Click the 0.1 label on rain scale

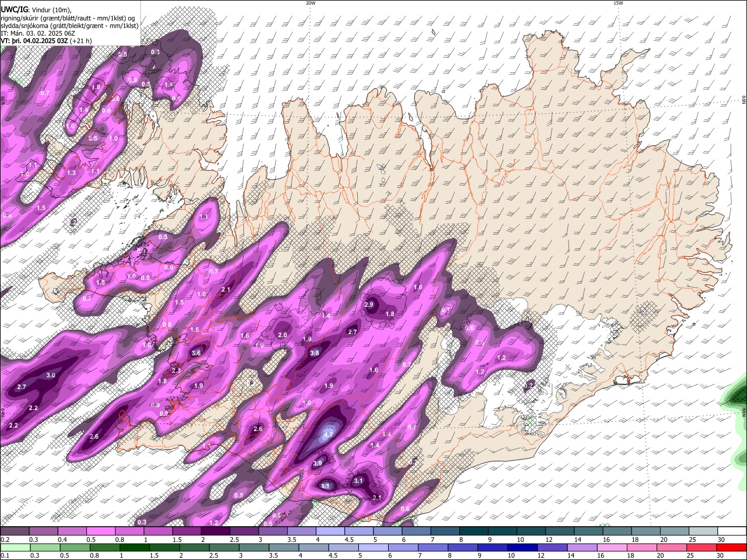(5, 555)
